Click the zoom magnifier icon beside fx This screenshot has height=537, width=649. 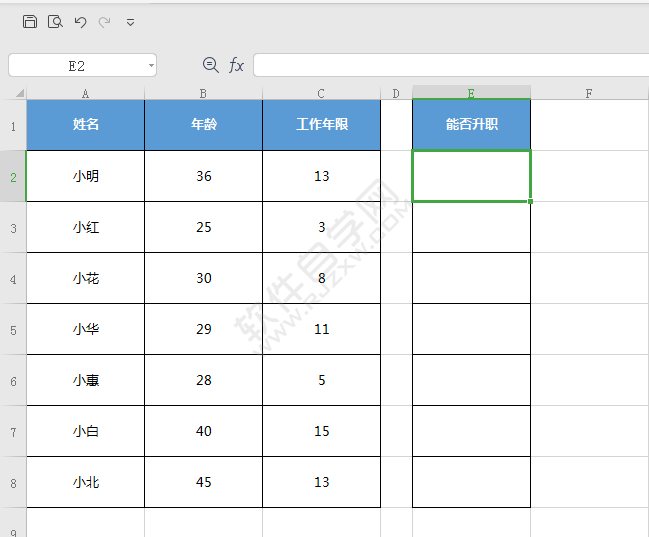[211, 65]
